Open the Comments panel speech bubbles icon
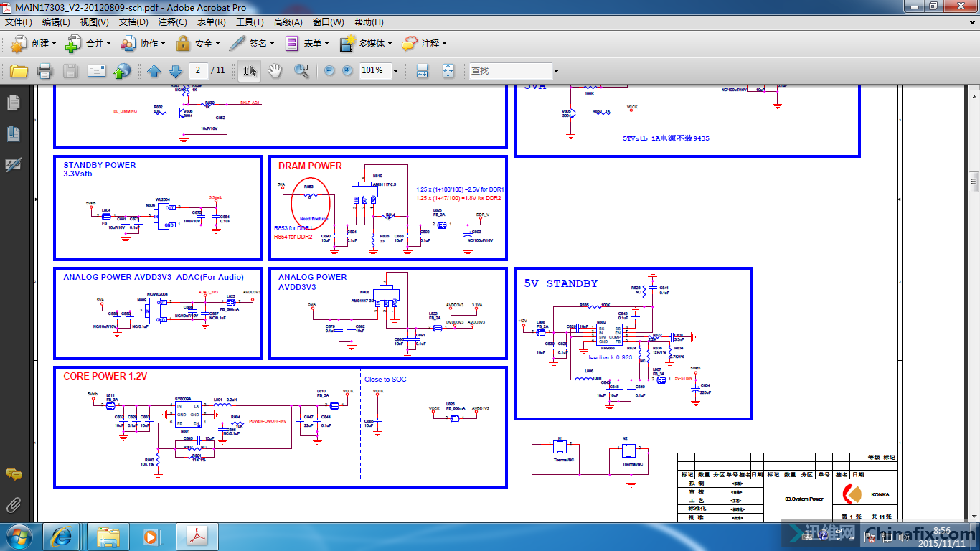Viewport: 980px width, 551px height. pyautogui.click(x=13, y=474)
